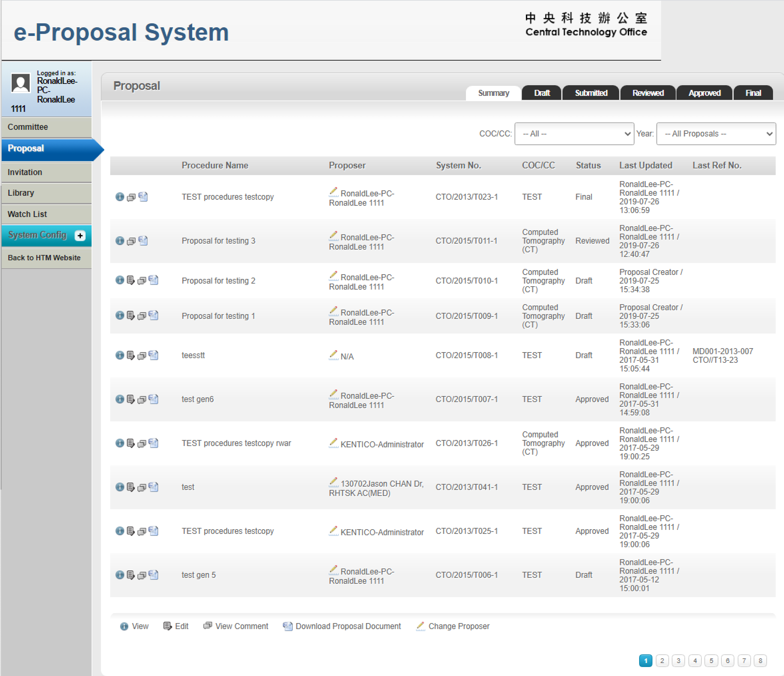Open the Approved tab
The width and height of the screenshot is (784, 676).
coord(704,93)
